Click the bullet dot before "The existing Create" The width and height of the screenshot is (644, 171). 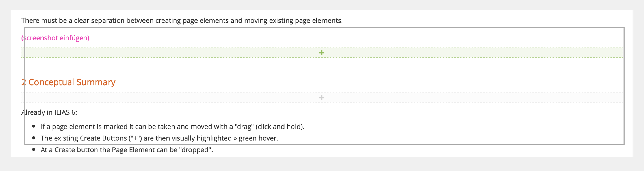tap(34, 138)
